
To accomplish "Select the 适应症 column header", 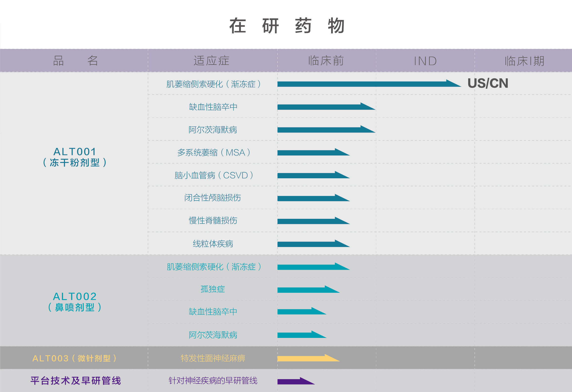I will [x=211, y=61].
